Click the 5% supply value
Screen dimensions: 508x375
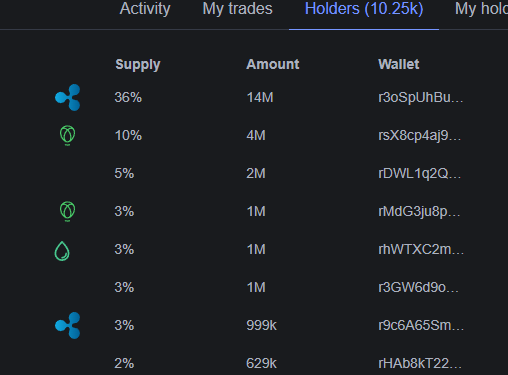[124, 173]
